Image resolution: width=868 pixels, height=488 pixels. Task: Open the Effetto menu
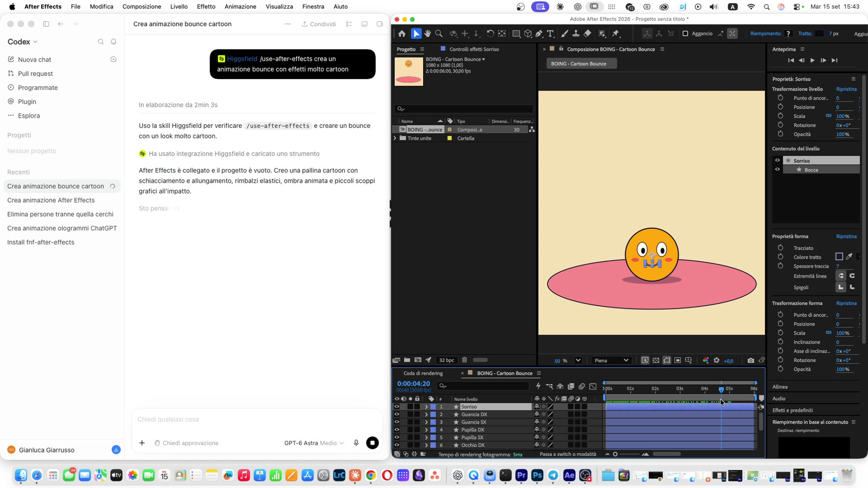tap(206, 7)
